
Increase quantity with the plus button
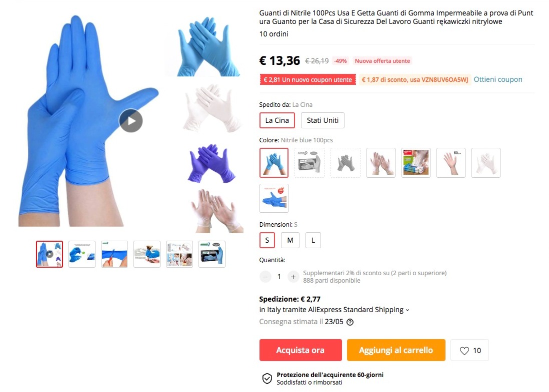[x=293, y=277]
